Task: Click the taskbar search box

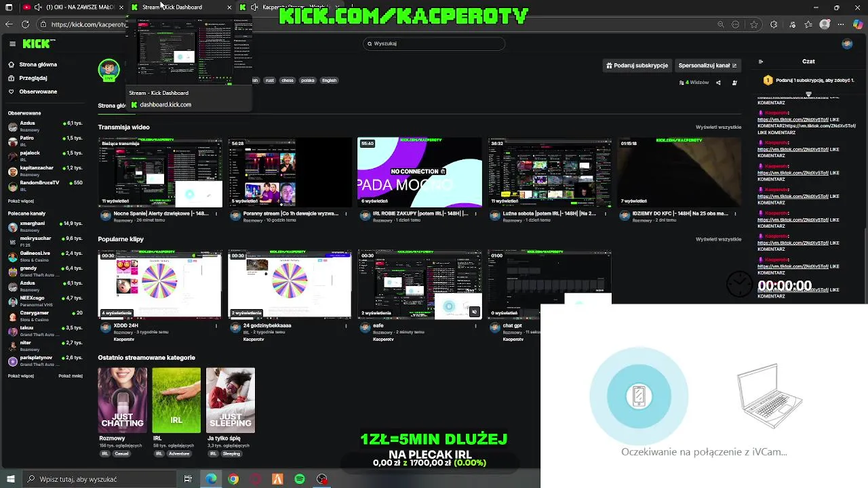Action: [98, 479]
